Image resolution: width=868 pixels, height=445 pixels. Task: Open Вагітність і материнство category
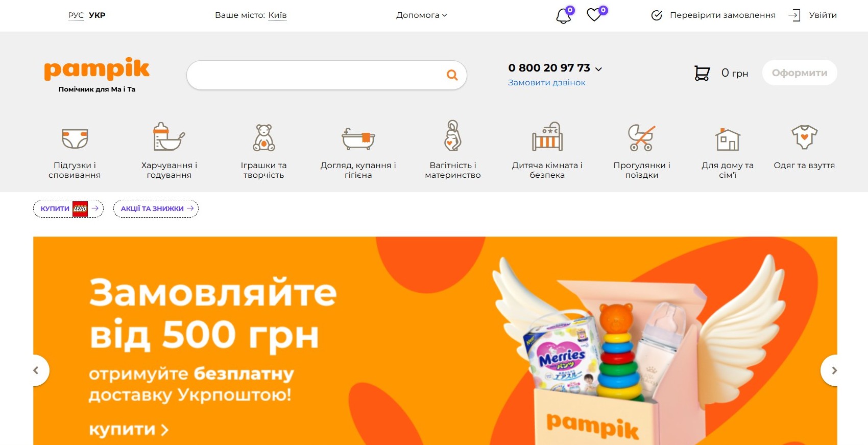click(x=453, y=170)
